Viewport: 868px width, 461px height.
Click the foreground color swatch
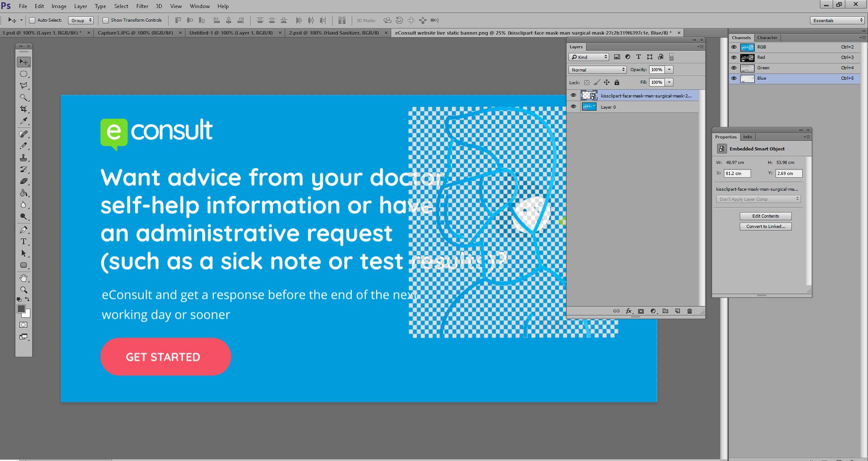21,309
